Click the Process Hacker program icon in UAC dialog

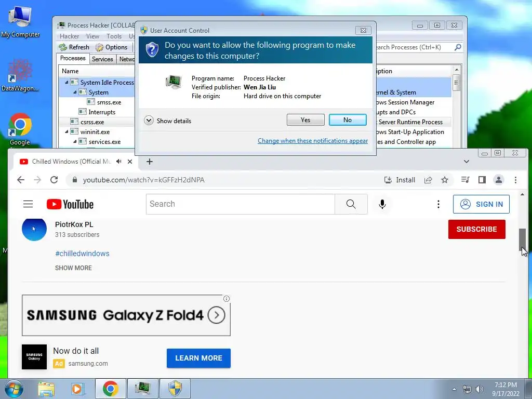coord(174,82)
